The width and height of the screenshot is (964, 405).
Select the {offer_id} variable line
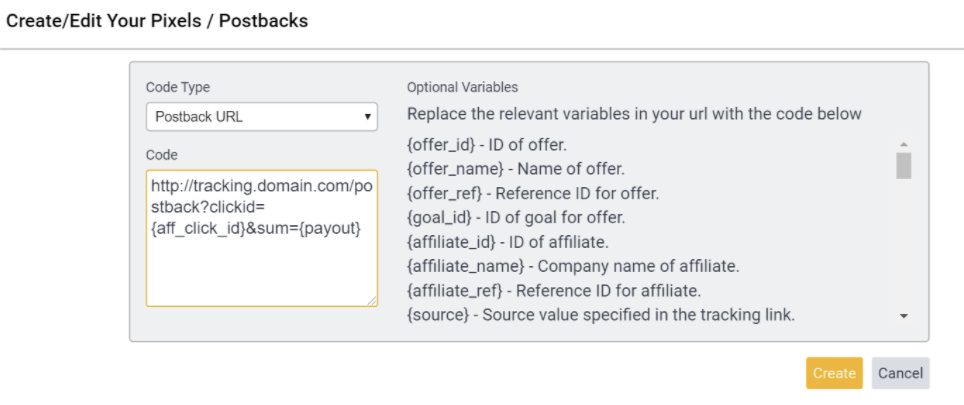(486, 146)
